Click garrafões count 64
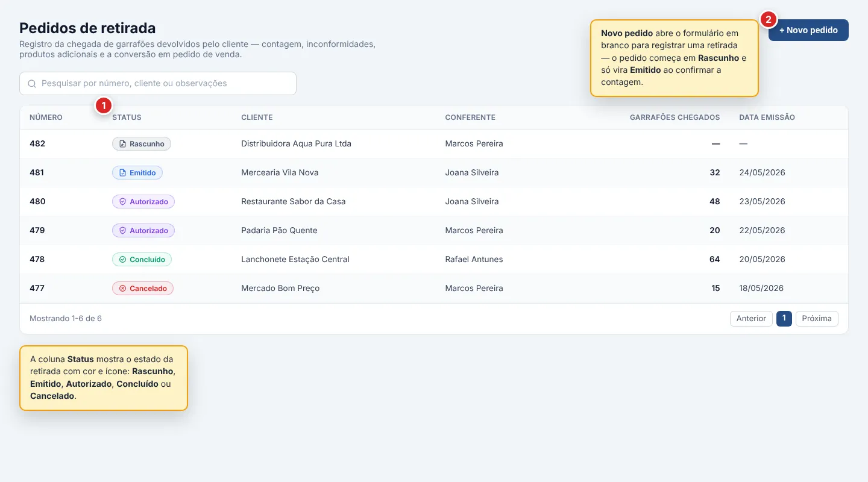This screenshot has height=482, width=868. tap(715, 260)
